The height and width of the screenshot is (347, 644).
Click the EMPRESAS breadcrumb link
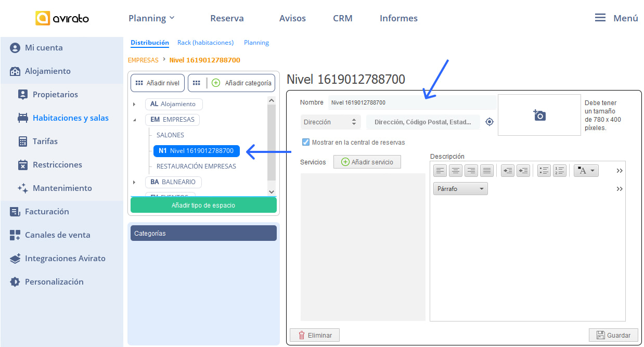(x=143, y=60)
